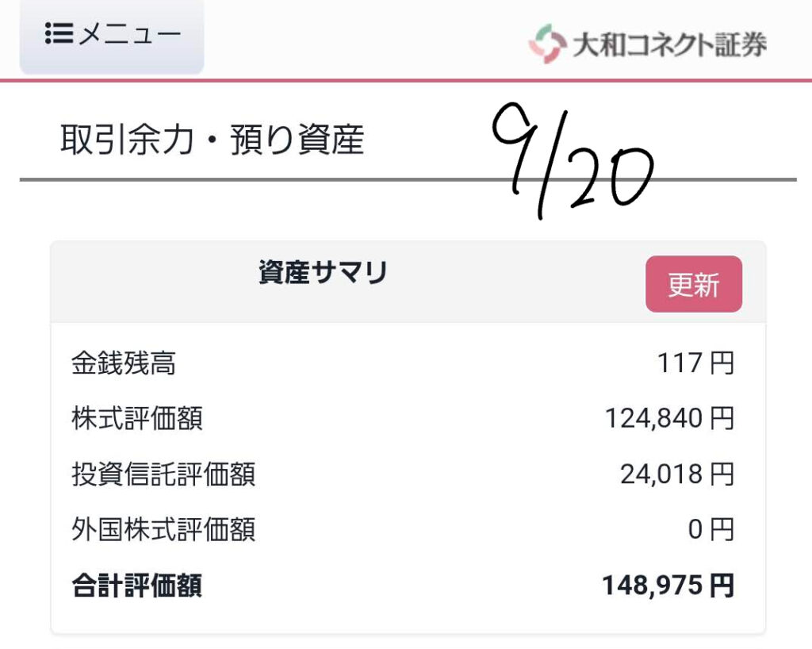
Task: Select the 148,975 円 total valuation amount
Action: (x=668, y=586)
